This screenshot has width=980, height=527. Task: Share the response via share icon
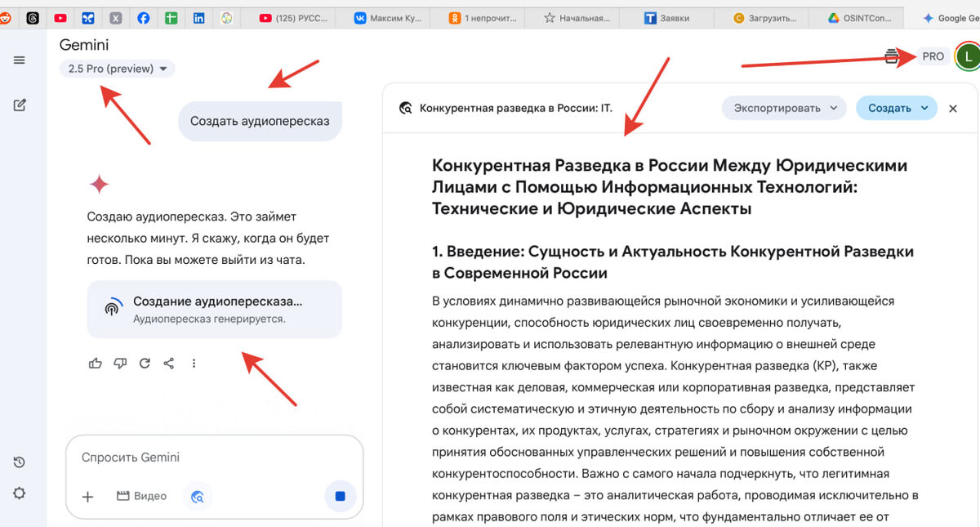[x=169, y=363]
